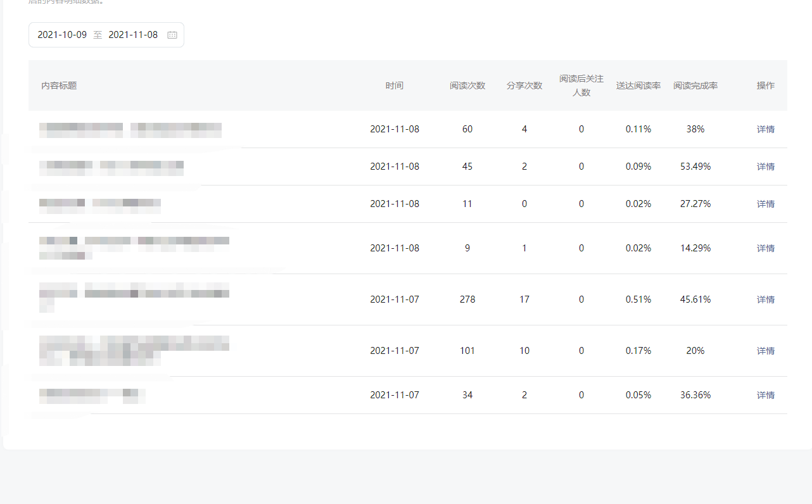Click the 阅读次数 column header
This screenshot has height=504, width=812.
click(467, 85)
